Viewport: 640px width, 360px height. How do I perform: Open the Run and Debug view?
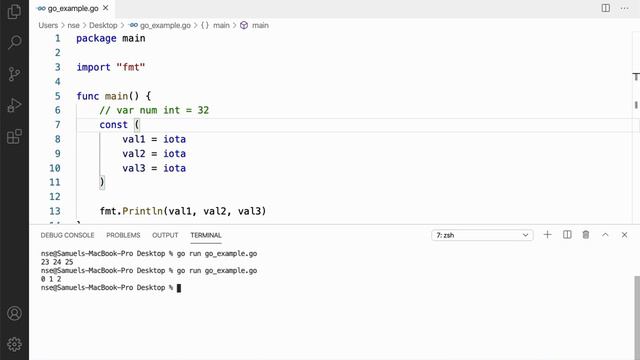tap(14, 105)
